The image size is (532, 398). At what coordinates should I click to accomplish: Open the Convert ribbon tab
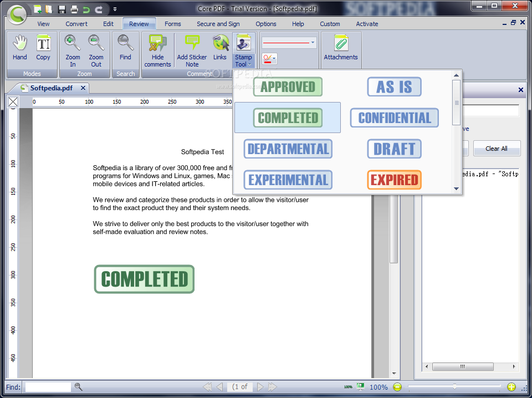pos(76,24)
